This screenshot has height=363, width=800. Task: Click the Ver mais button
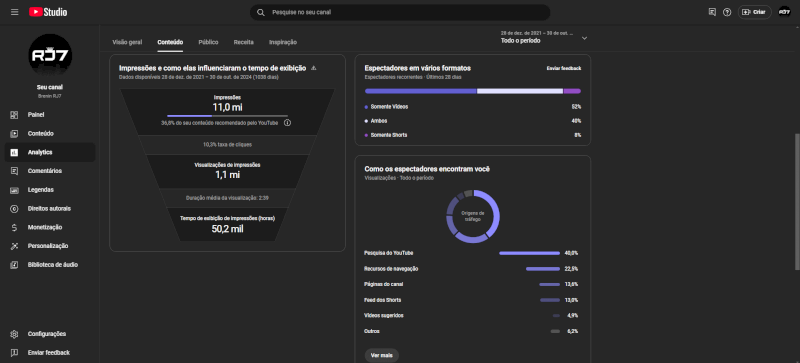click(382, 355)
